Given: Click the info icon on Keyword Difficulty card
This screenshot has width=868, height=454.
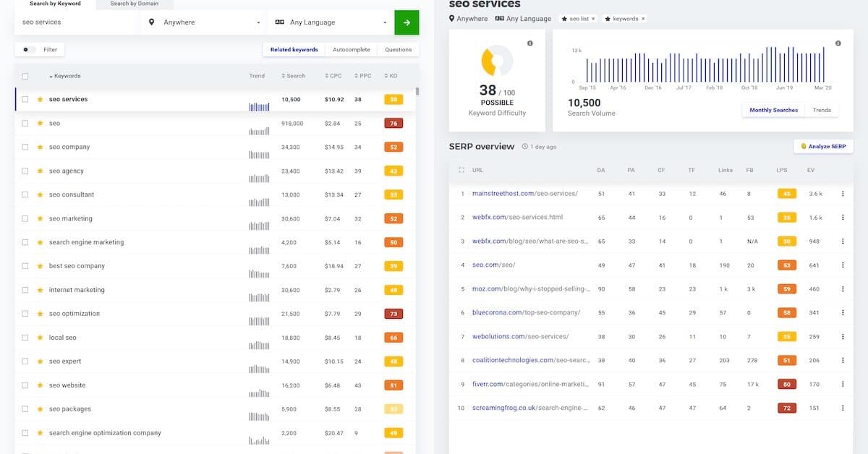Looking at the screenshot, I should click(530, 43).
